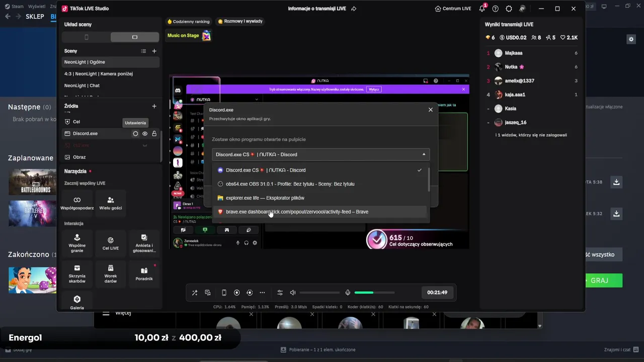Mute the speaker output icon
Viewport: 644px width, 362px height.
coord(293,293)
